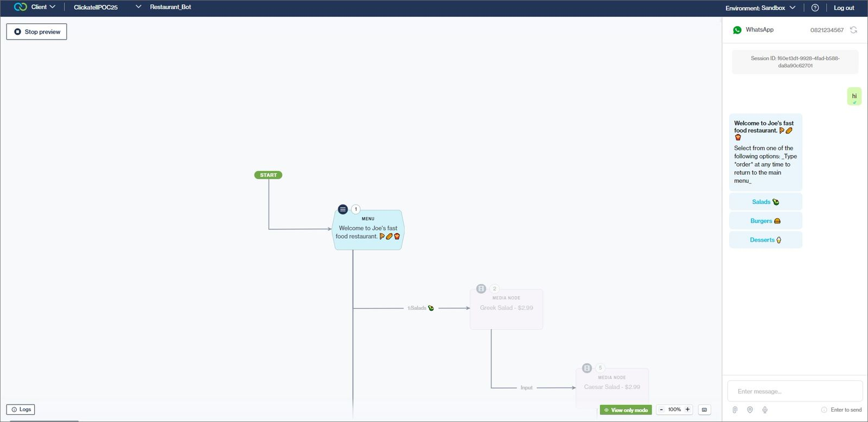Click the Greek Salad media node icon
Viewport: 868px width, 422px height.
(481, 289)
